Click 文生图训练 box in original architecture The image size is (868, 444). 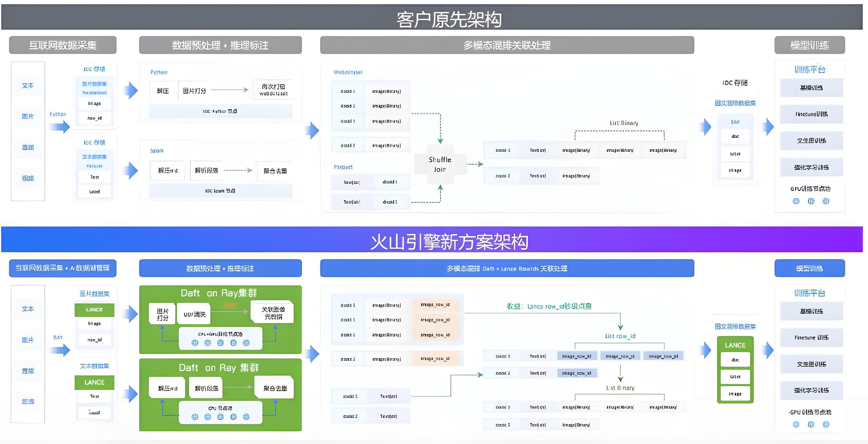pos(811,141)
